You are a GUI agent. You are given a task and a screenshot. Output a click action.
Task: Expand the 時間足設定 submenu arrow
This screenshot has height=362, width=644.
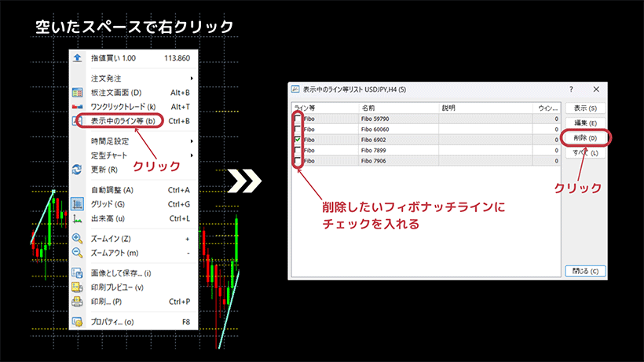[192, 141]
